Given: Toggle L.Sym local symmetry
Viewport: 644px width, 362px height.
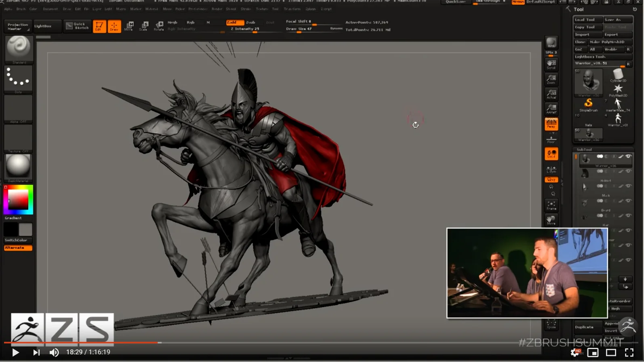Looking at the screenshot, I should (551, 169).
